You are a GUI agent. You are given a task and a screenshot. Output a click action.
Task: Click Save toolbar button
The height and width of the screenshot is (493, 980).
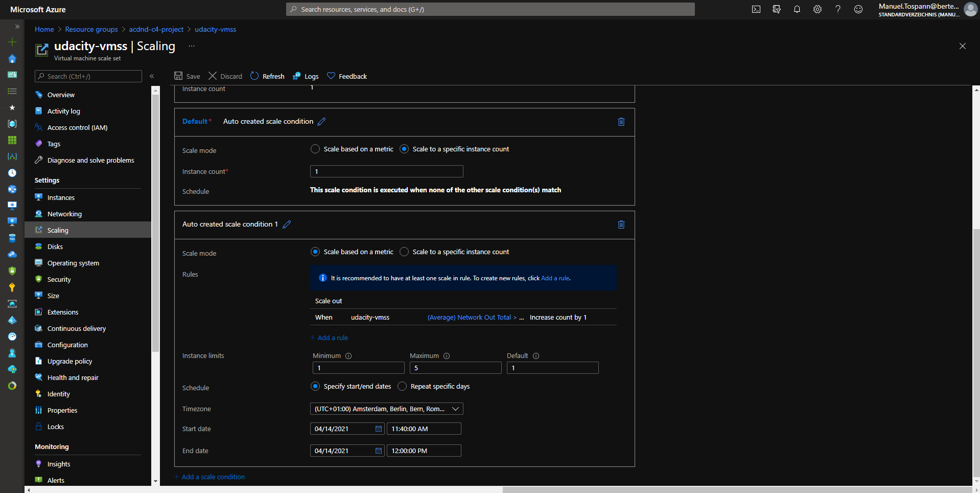pyautogui.click(x=187, y=76)
